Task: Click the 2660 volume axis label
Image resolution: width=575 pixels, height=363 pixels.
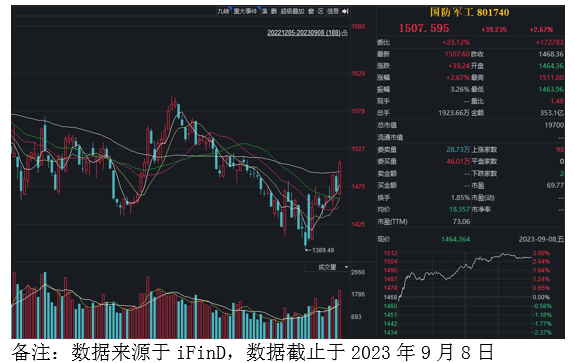Action: (358, 272)
